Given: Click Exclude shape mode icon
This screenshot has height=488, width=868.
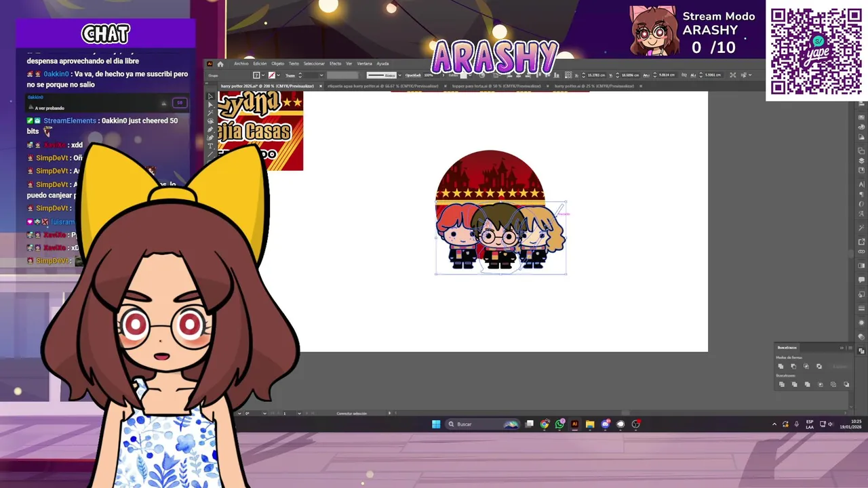Looking at the screenshot, I should click(x=819, y=366).
